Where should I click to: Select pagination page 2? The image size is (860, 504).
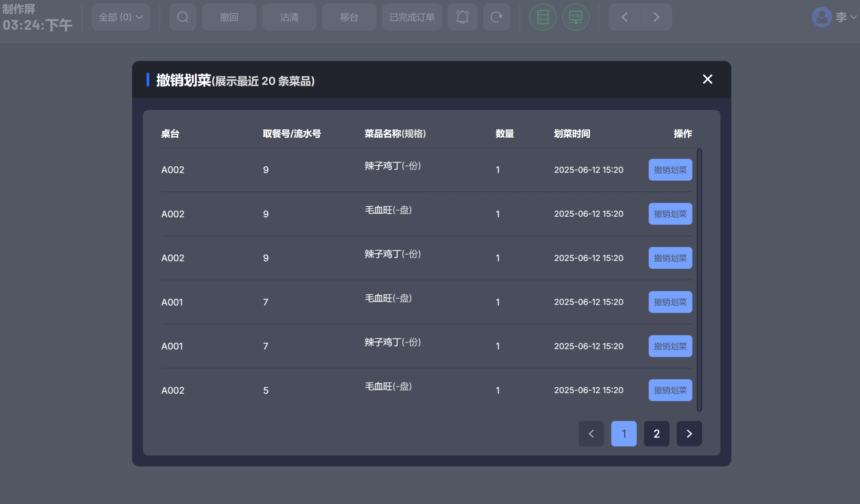[657, 433]
